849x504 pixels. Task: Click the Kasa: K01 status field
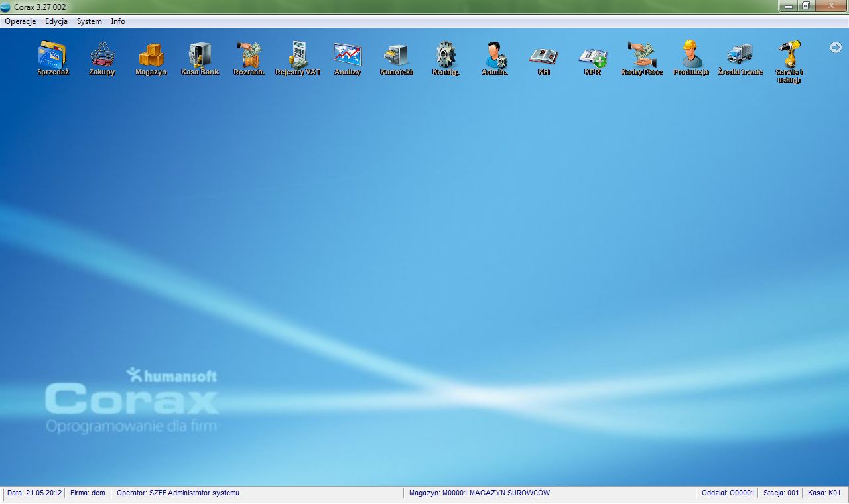coord(824,493)
